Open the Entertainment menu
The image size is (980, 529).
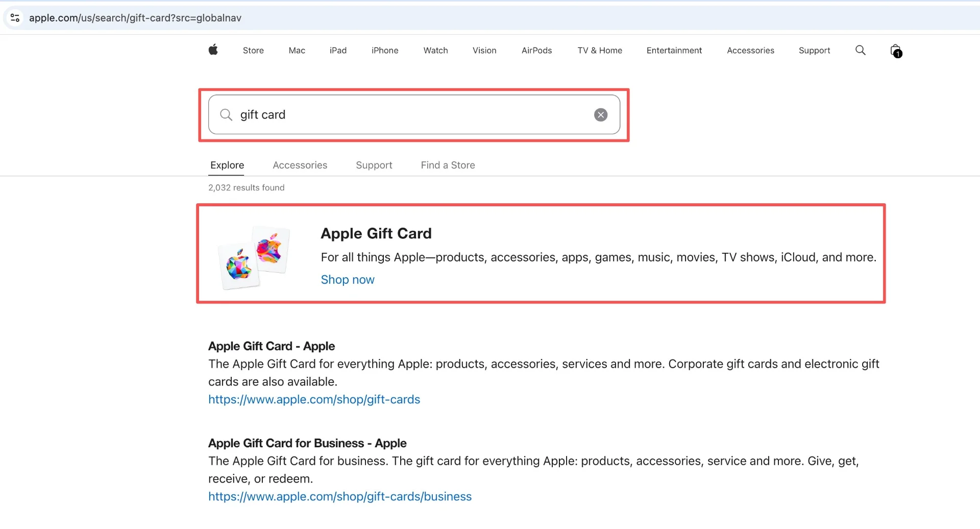[x=674, y=51]
